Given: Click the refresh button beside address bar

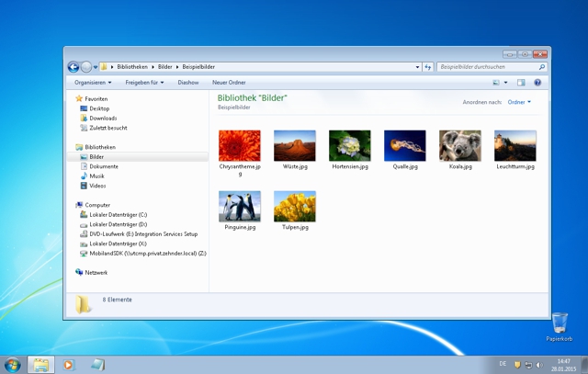Looking at the screenshot, I should click(428, 67).
